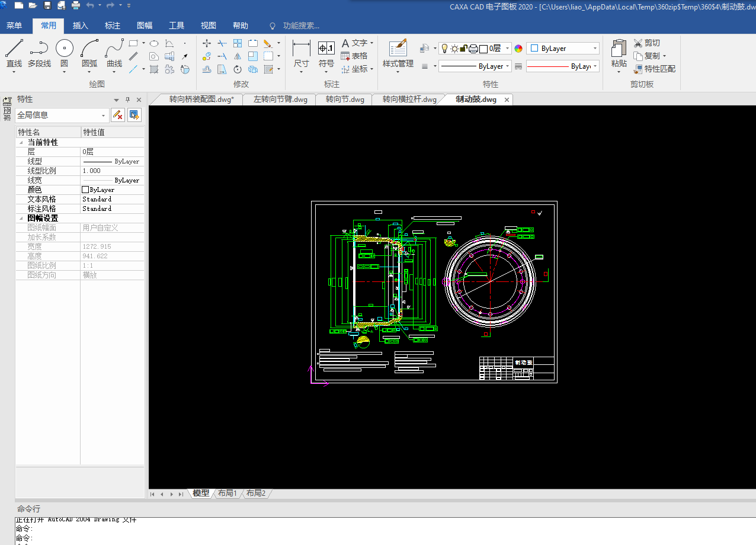Screen dimensions: 756x545
Task: Expand the ByLayer color dropdown in ribbon
Action: pos(595,49)
